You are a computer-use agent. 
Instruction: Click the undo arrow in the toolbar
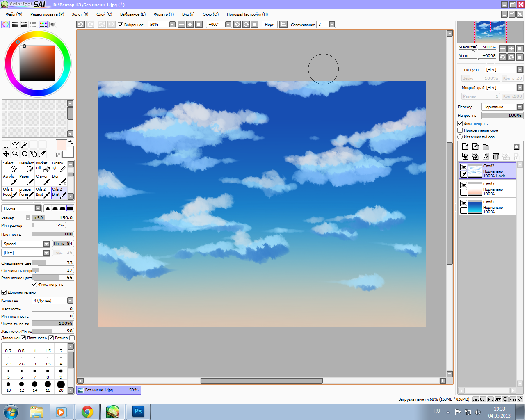tap(81, 25)
